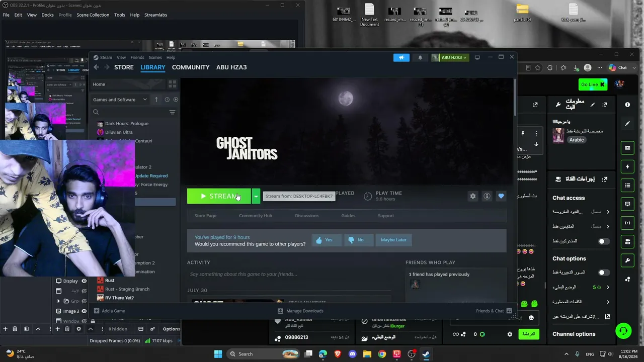The height and width of the screenshot is (362, 644).
Task: Toggle emote-only chat switch
Action: 604,273
